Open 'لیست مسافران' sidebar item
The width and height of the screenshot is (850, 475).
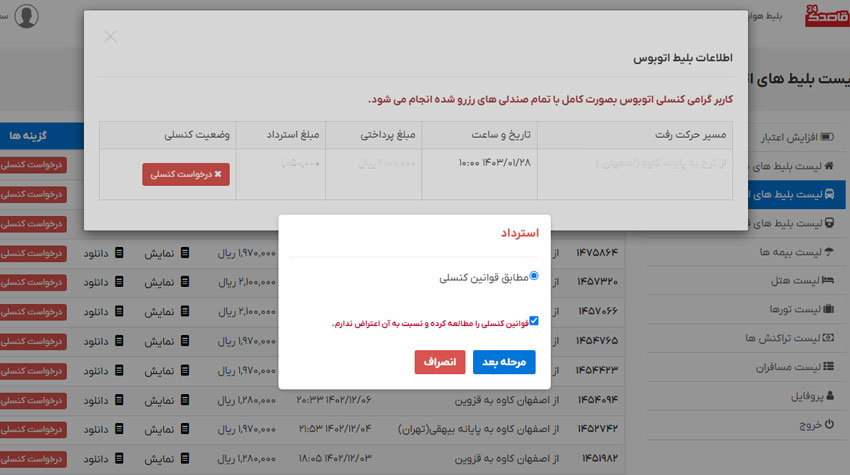pos(788,367)
